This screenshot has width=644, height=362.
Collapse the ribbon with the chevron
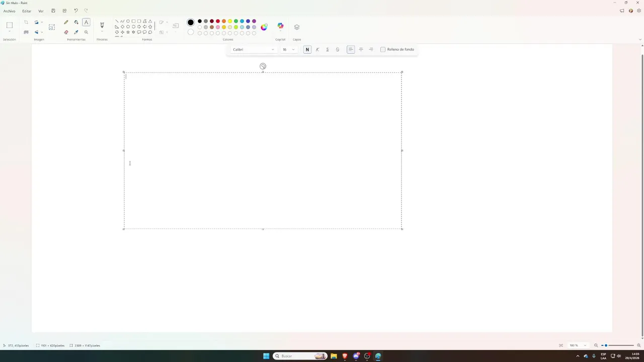pyautogui.click(x=640, y=39)
